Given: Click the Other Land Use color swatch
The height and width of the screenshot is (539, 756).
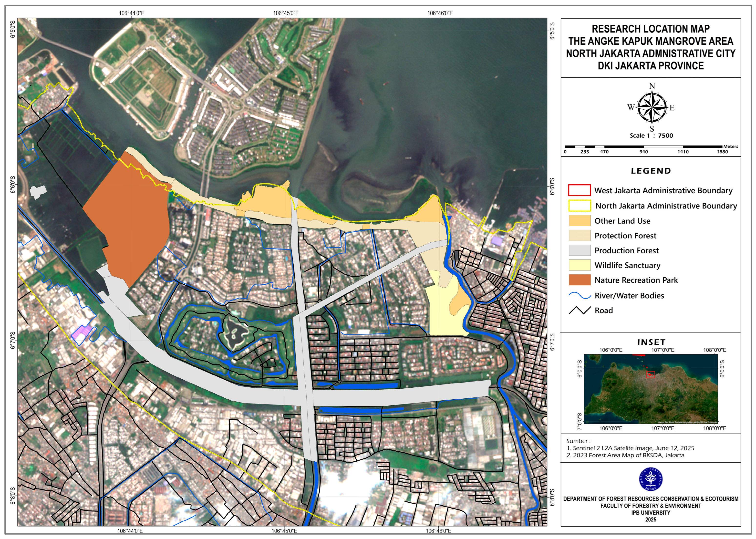Looking at the screenshot, I should coord(580,220).
